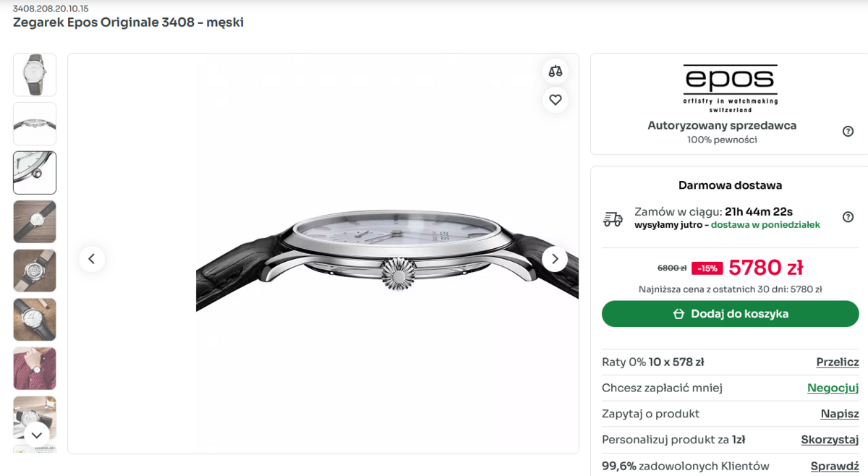The width and height of the screenshot is (868, 476).
Task: Click the compare product scales icon
Action: (x=556, y=71)
